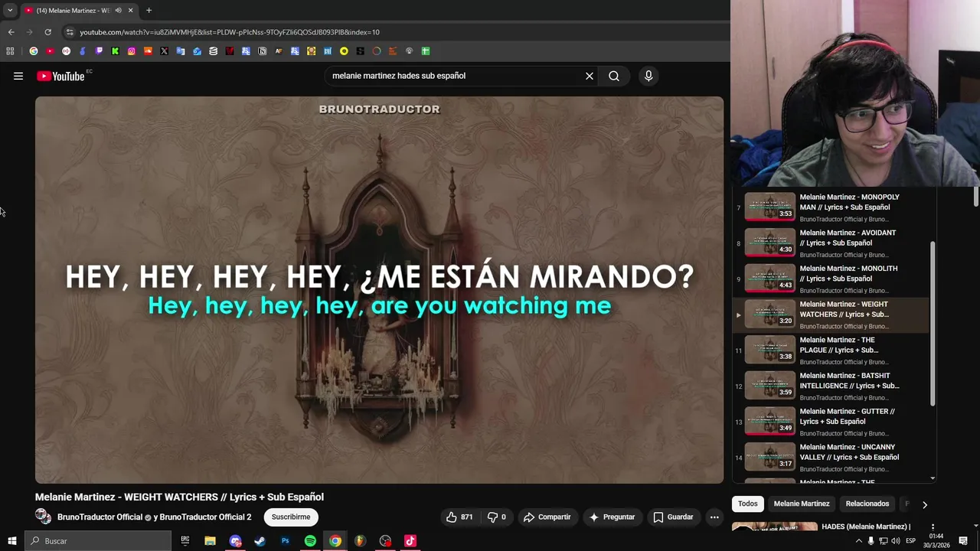Dislike the video with thumbs-down button
Screen dimensions: 980x551
pos(498,517)
